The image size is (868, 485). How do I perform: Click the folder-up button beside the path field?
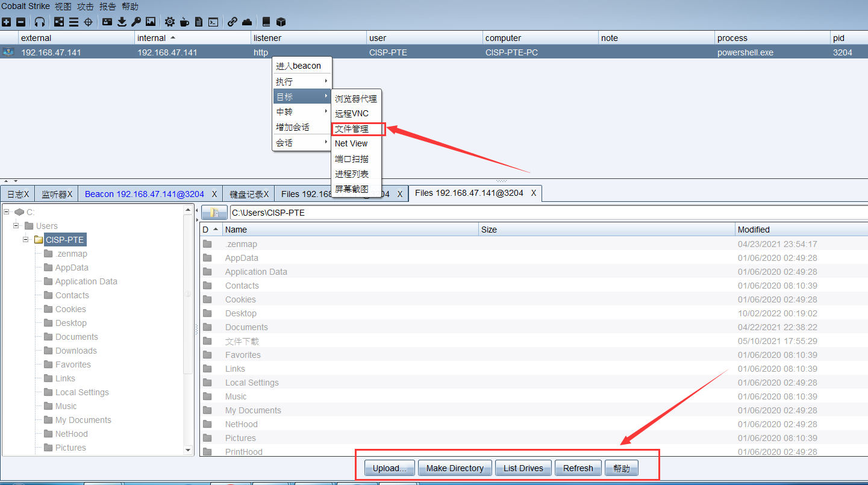coord(214,213)
